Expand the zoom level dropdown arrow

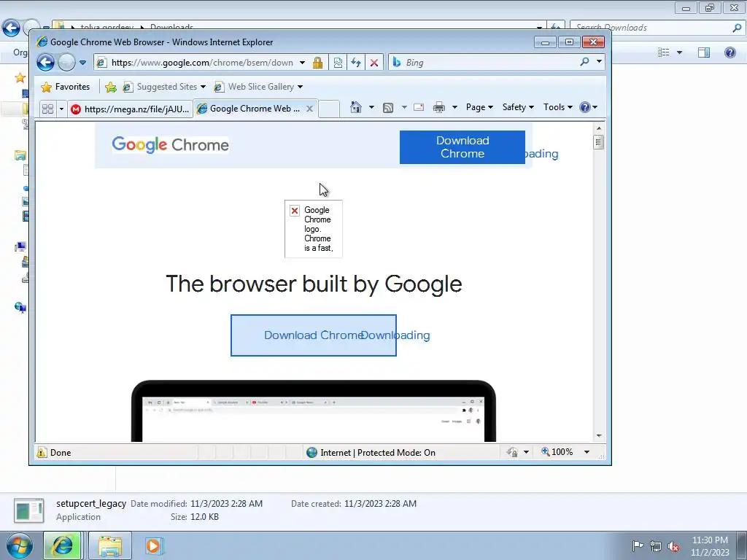[587, 452]
